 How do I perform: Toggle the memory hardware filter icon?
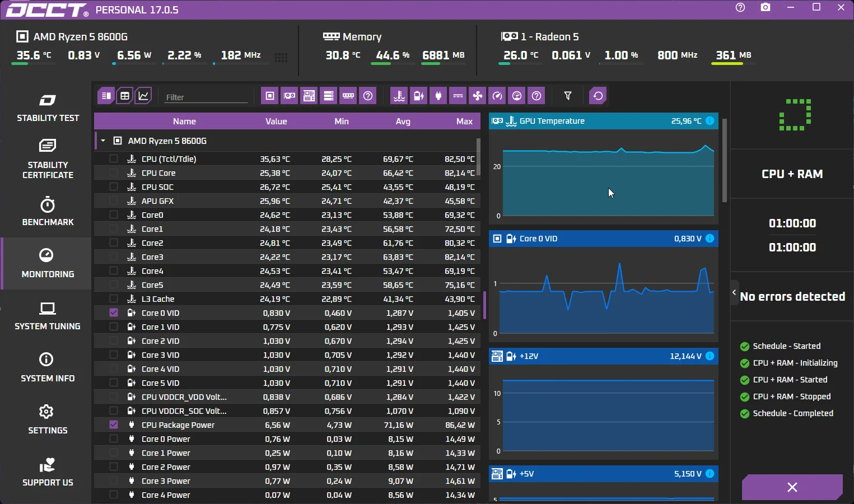tap(348, 96)
